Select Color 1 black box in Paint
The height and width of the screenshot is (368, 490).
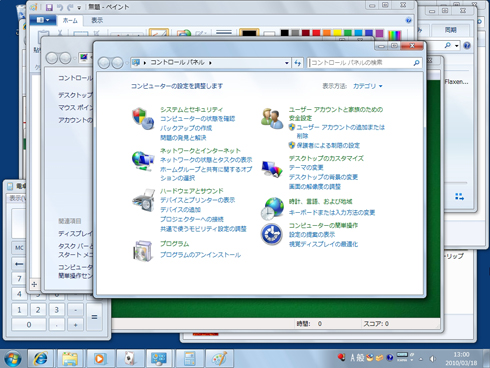click(x=249, y=33)
